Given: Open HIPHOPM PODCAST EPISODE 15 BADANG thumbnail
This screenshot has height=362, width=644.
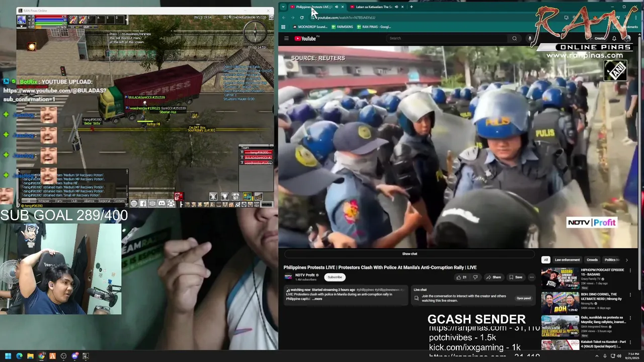Looking at the screenshot, I should tap(560, 278).
